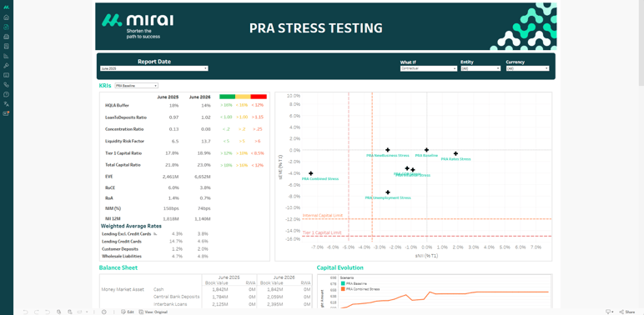Click the Pause auto updates toolbar icon
644x315 pixels.
pos(70,312)
